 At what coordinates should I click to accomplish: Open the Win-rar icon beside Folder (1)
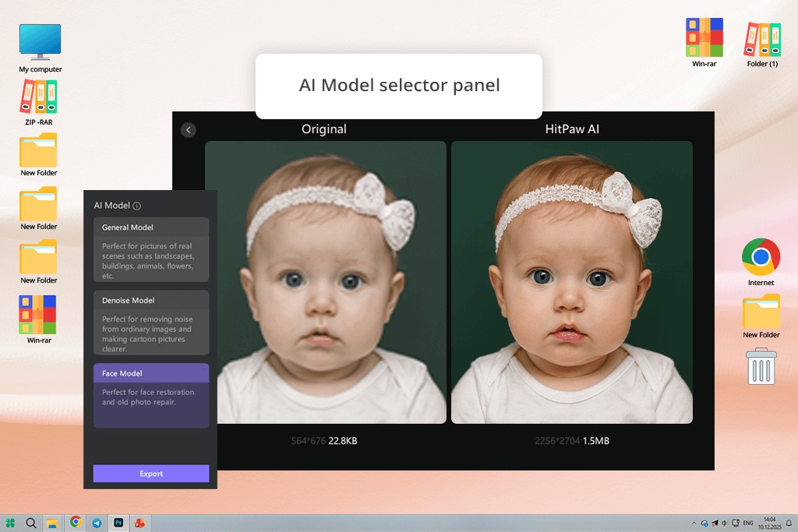(x=704, y=43)
